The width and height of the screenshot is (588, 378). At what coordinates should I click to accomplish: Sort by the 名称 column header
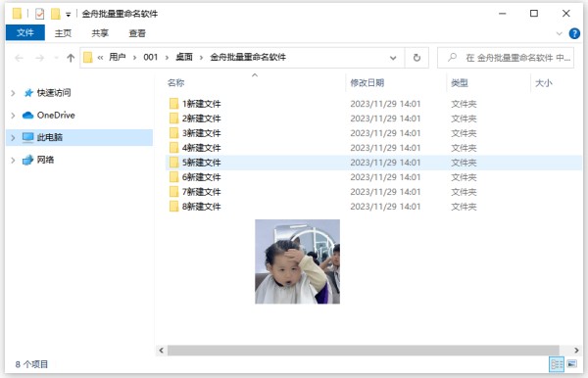pos(175,83)
